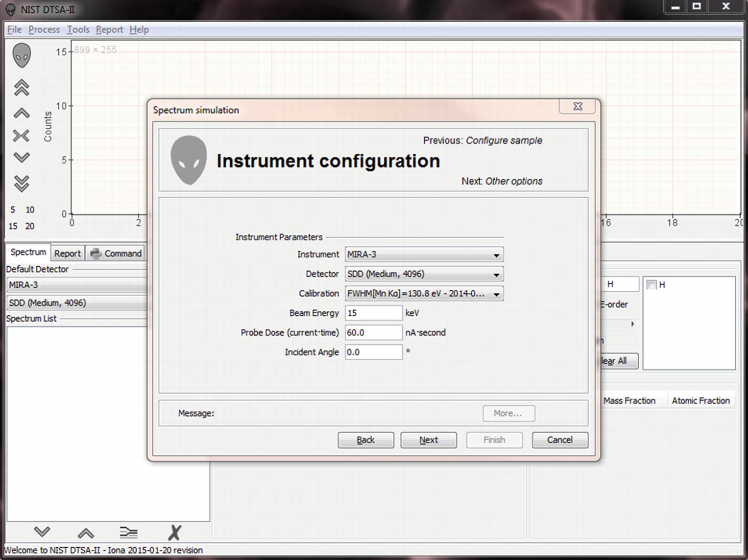The height and width of the screenshot is (560, 748).
Task: Move spectrum up in Spectrum List
Action: click(86, 533)
